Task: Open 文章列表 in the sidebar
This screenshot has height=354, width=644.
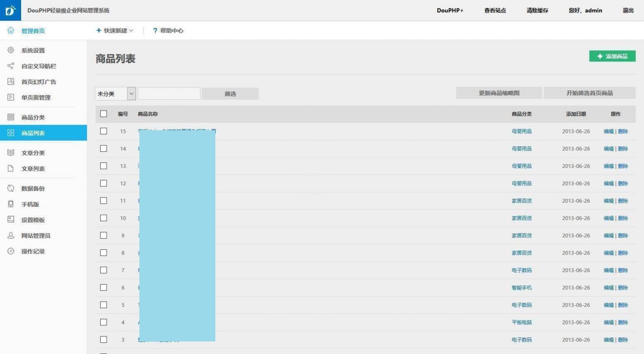Action: 33,168
